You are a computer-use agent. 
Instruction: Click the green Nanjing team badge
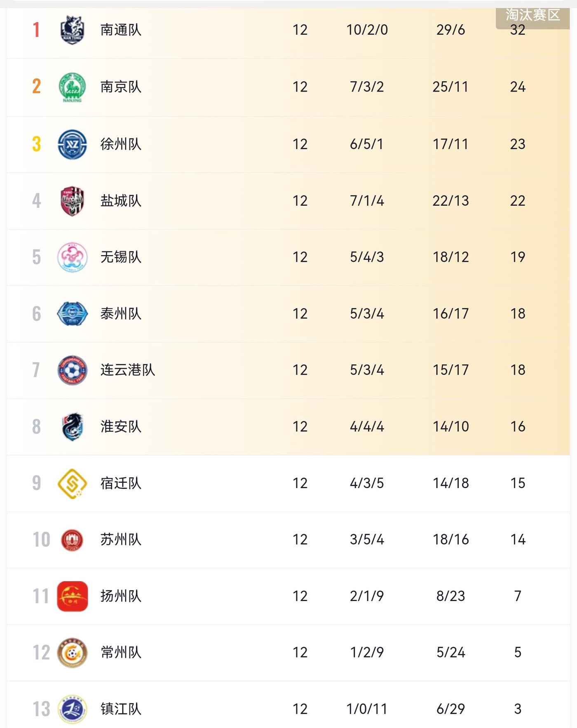pyautogui.click(x=72, y=87)
